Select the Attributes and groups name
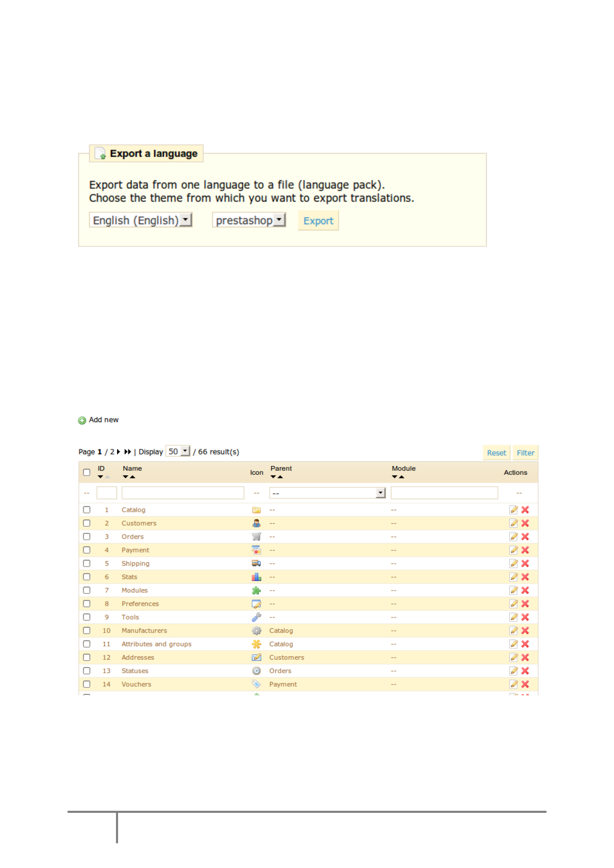 click(x=156, y=644)
